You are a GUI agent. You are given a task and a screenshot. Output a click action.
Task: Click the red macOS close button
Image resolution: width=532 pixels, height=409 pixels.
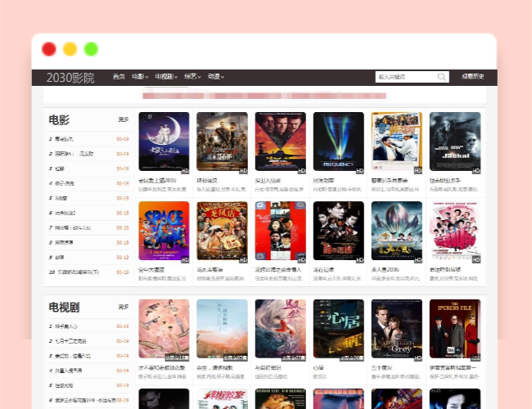coord(49,49)
